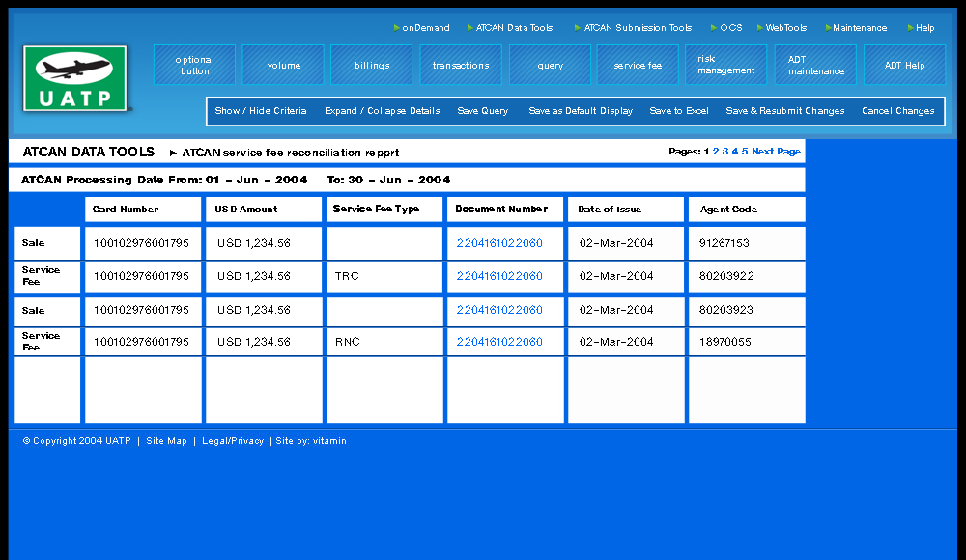Click the volume tab button
The width and height of the screenshot is (966, 560).
(283, 66)
